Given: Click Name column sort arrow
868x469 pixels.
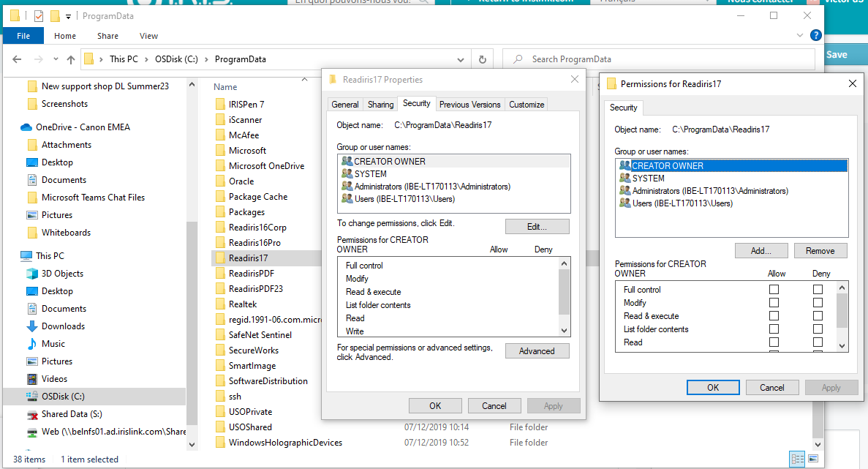Looking at the screenshot, I should pos(304,80).
